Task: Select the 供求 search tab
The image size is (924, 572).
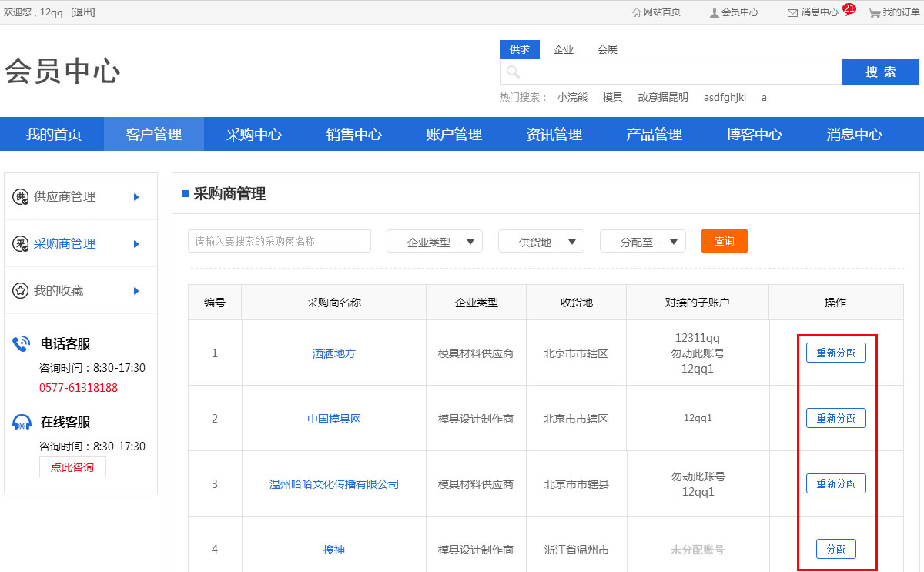Action: (x=520, y=49)
